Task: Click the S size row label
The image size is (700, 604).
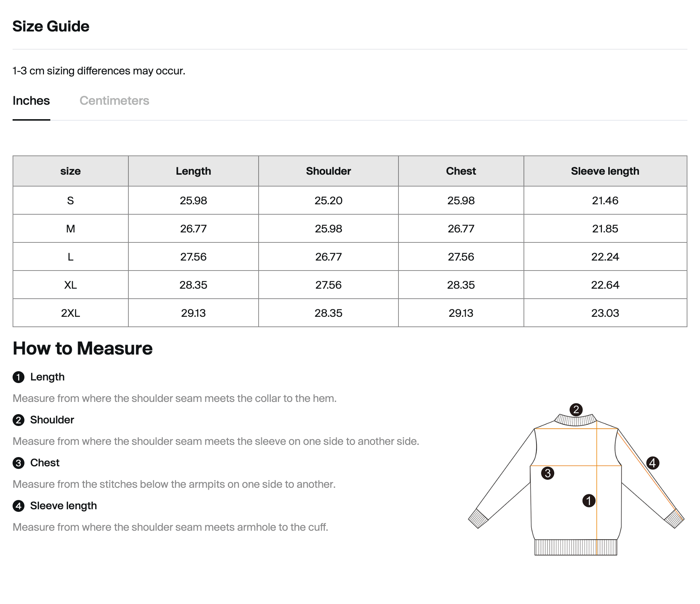Action: coord(70,201)
